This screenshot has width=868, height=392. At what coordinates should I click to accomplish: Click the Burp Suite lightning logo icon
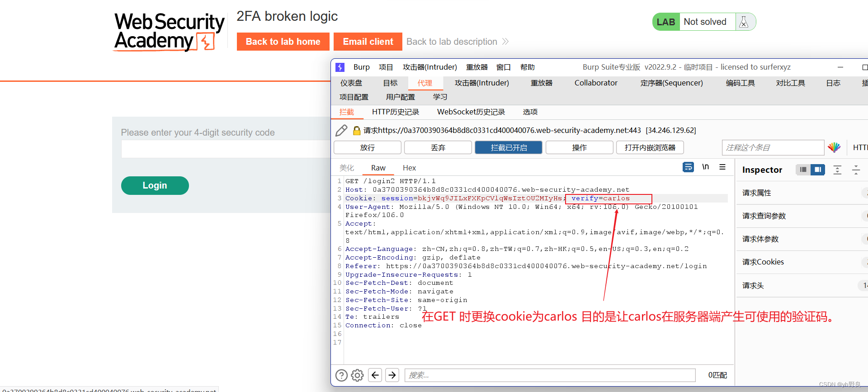coord(340,67)
